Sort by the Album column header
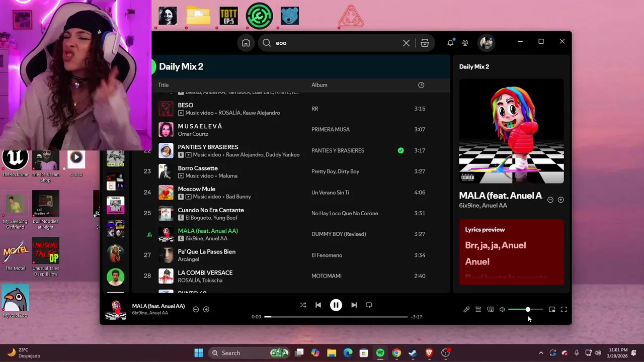The image size is (644, 362). (319, 85)
